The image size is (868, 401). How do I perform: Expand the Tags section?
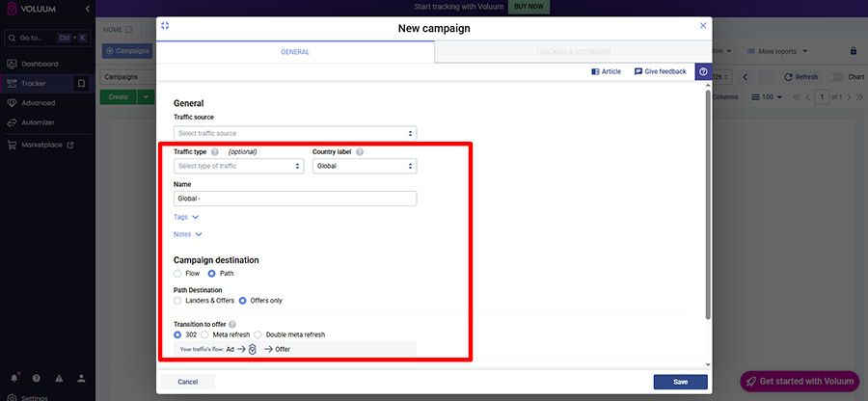pos(186,218)
